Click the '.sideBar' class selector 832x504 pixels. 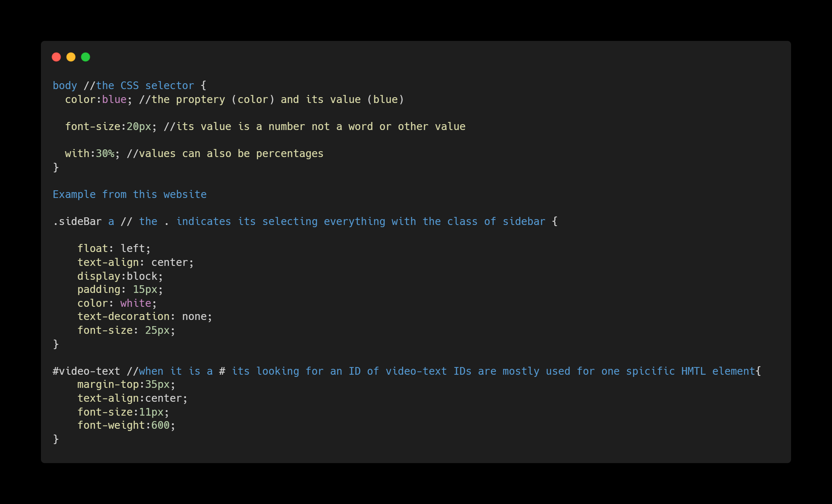click(77, 221)
